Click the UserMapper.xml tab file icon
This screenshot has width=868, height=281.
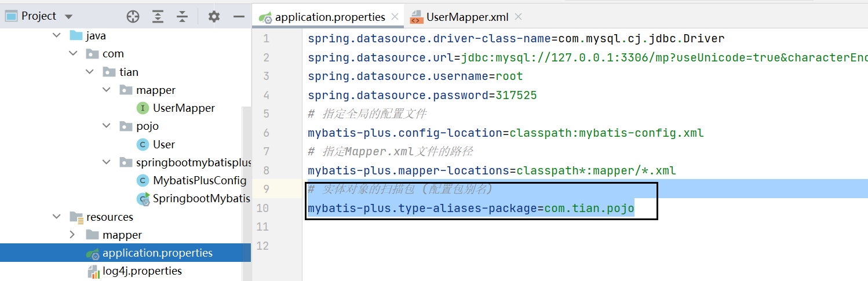point(417,17)
